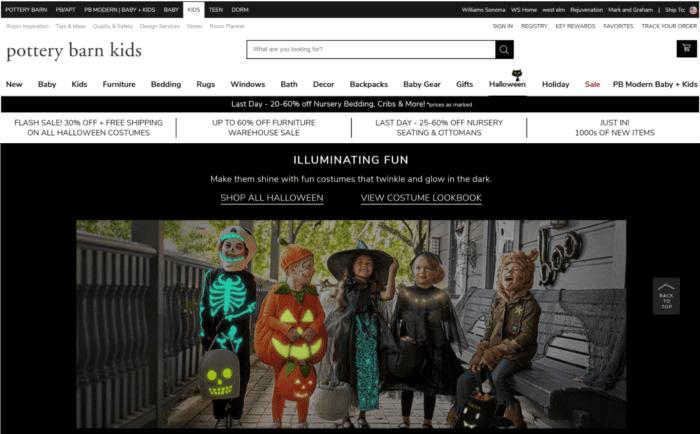700x434 pixels.
Task: Open the Decor menu
Action: pos(324,84)
